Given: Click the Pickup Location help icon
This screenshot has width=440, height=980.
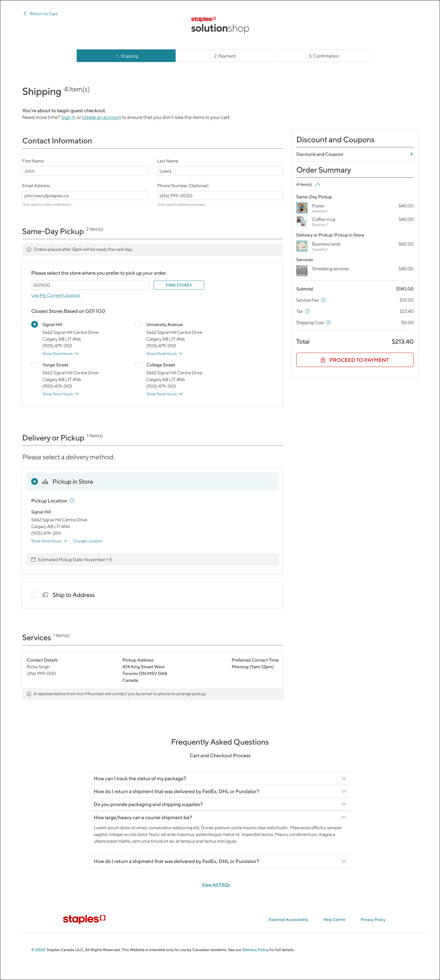Looking at the screenshot, I should 72,501.
